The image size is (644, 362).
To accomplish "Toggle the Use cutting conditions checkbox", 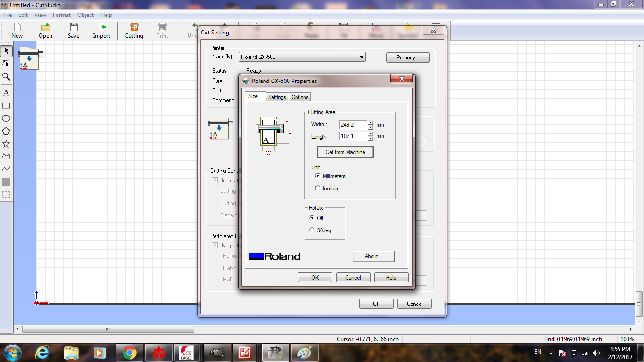I will tap(215, 181).
